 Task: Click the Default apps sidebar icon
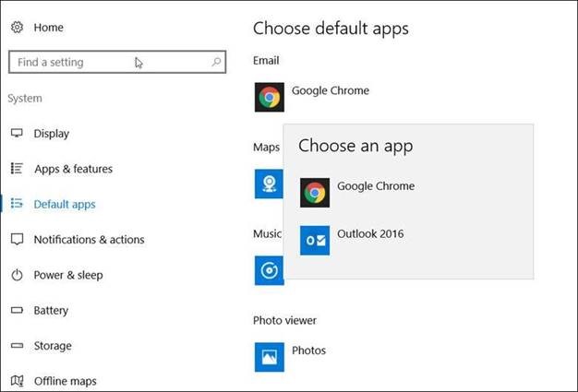pos(17,203)
